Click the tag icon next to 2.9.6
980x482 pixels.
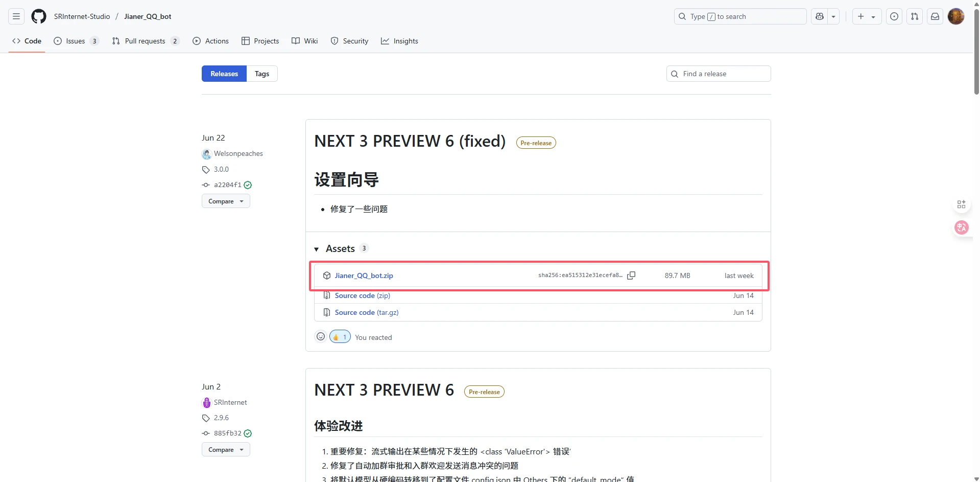pyautogui.click(x=206, y=418)
